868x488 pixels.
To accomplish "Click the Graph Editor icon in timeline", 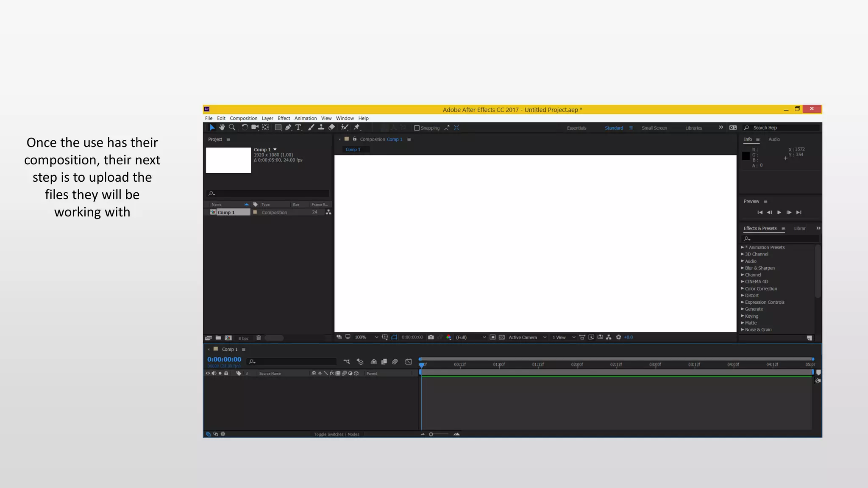I will 409,362.
